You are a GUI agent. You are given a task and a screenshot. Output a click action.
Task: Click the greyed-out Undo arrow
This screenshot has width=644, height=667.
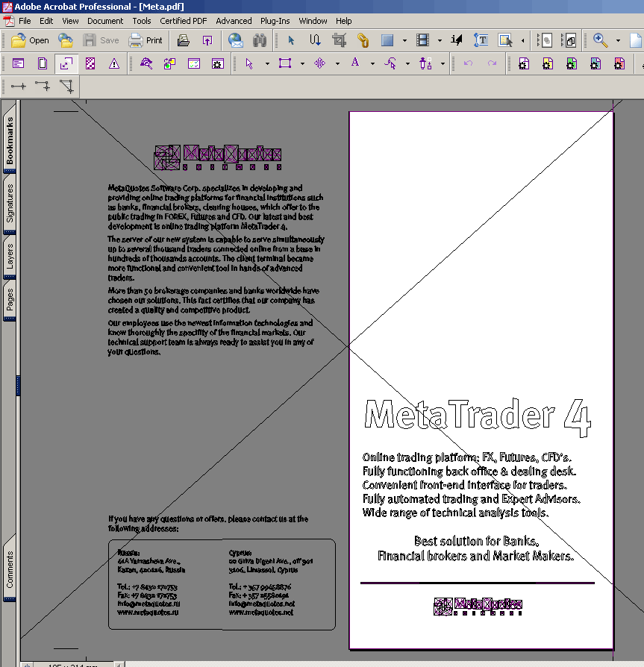(468, 64)
